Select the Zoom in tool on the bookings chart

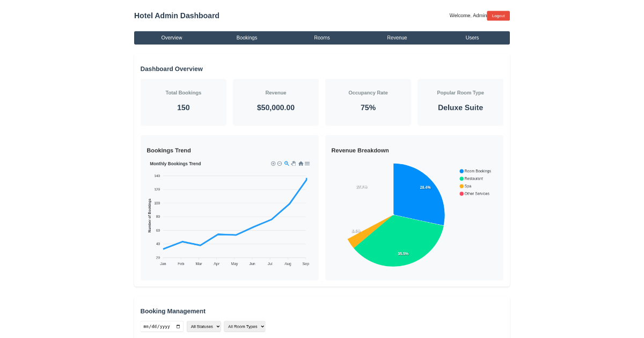click(x=273, y=164)
